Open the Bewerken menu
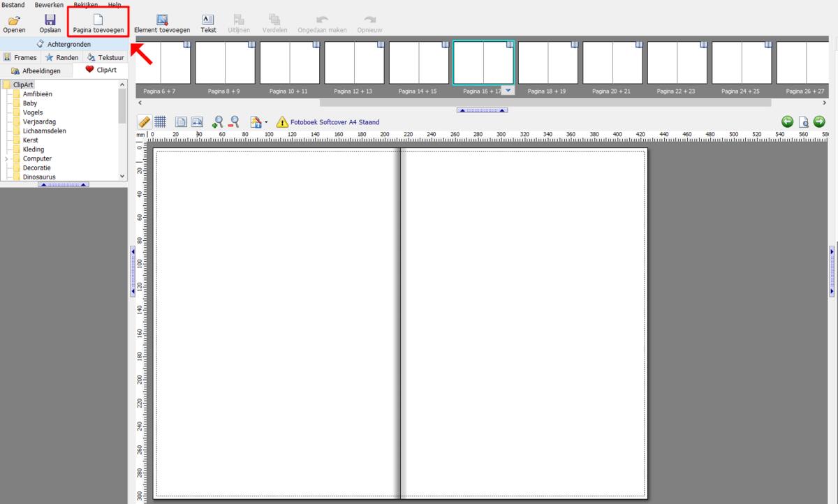Viewport: 838px width, 504px height. [48, 4]
